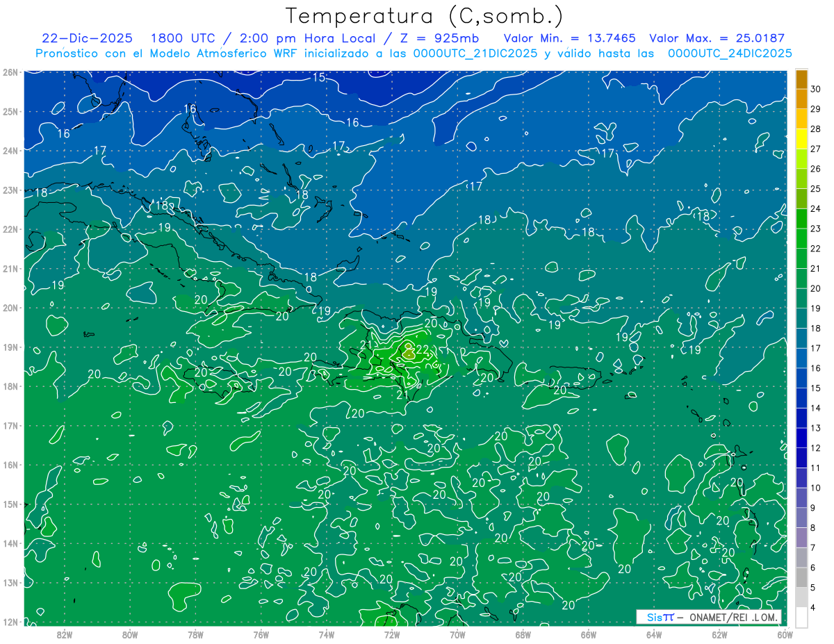
Task: Click the "18" label on the color scale
Action: coord(815,329)
